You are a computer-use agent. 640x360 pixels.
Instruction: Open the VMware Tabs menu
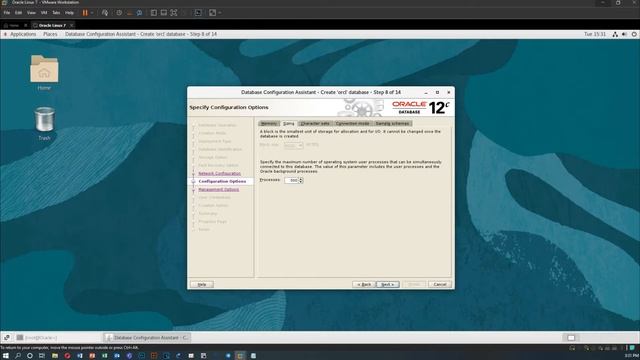pyautogui.click(x=56, y=13)
